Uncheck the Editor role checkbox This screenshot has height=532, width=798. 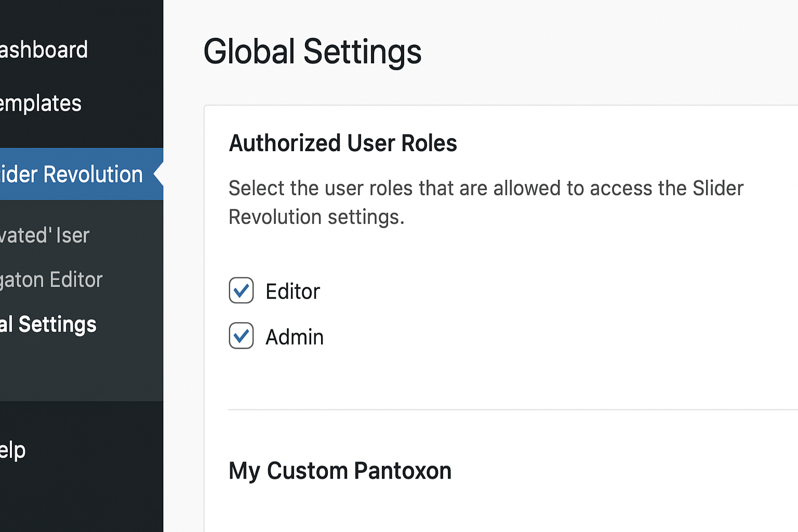coord(241,290)
